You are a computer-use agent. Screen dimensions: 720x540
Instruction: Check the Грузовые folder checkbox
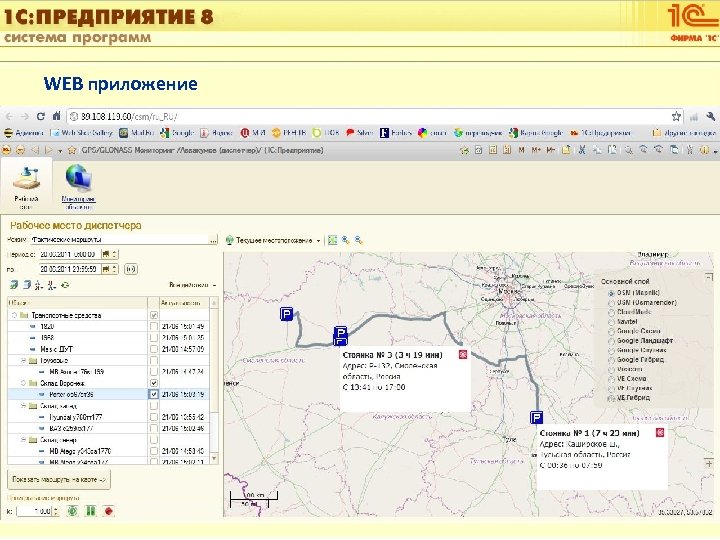pos(154,360)
